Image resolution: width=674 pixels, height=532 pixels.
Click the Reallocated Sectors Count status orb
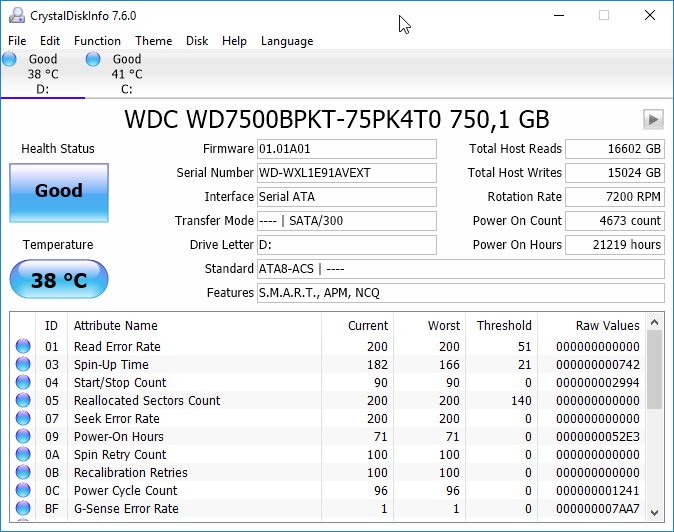click(x=23, y=401)
